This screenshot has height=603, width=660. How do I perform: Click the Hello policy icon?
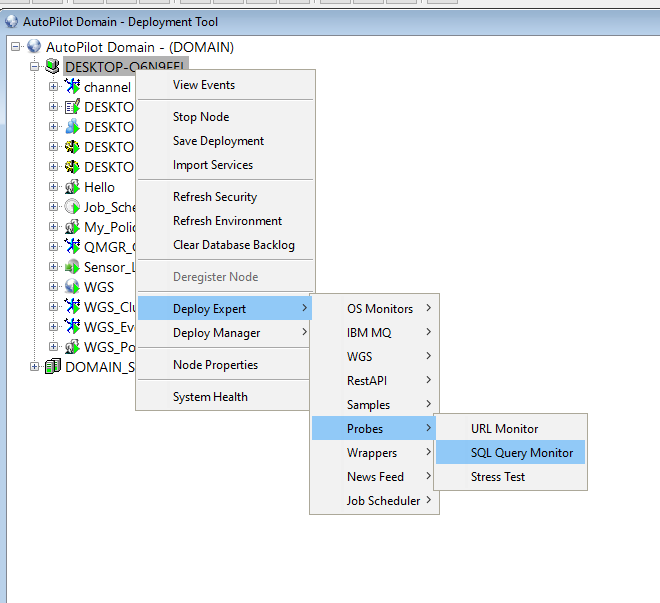pos(72,187)
